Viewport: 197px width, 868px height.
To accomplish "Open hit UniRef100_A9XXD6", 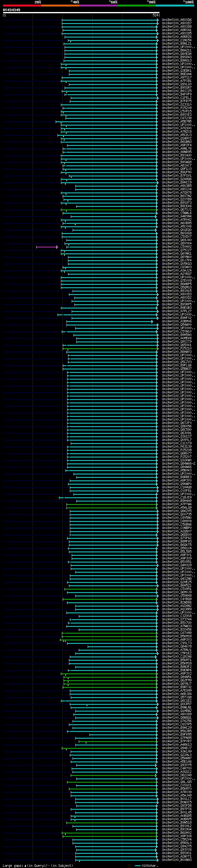I will click(177, 20).
